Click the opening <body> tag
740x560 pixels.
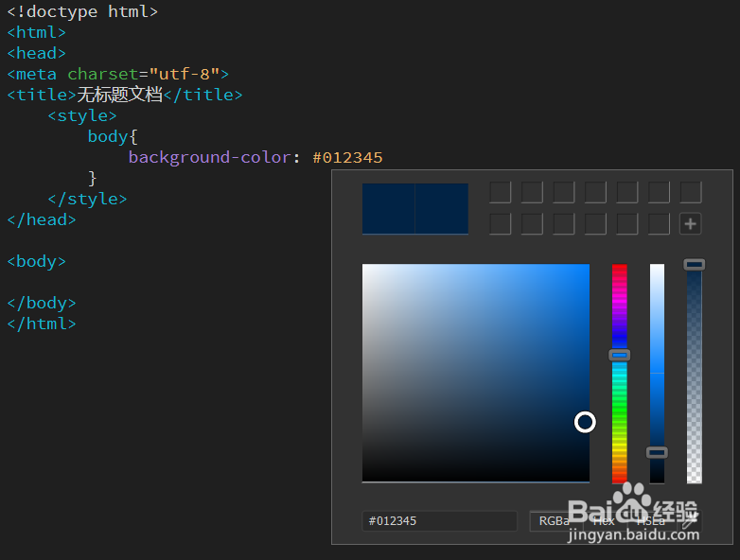[36, 261]
